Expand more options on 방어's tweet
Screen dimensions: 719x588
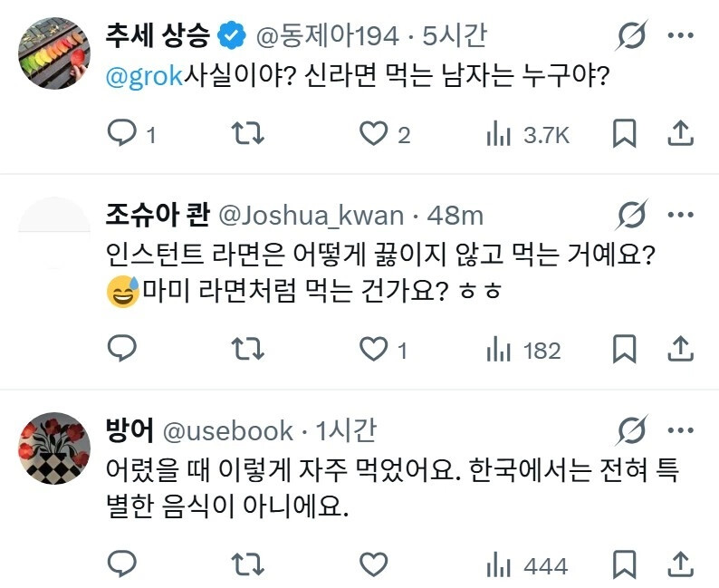(680, 429)
